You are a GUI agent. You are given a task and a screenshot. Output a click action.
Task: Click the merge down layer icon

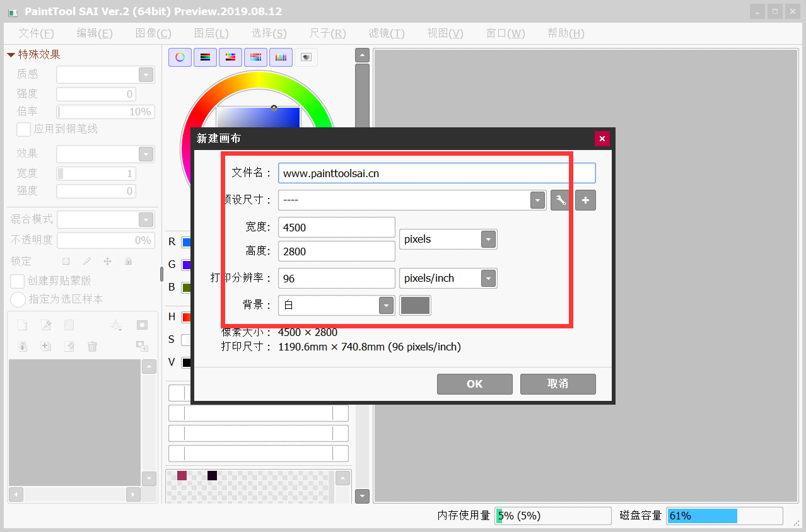point(45,346)
